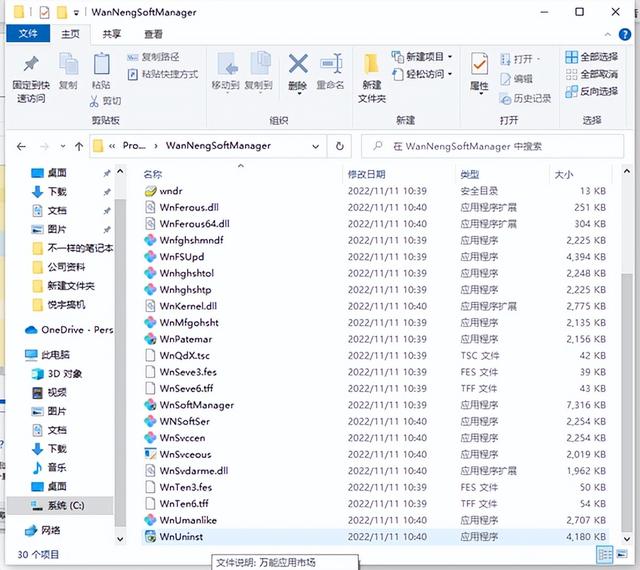Click the Copy icon in the ribbon

coord(68,70)
